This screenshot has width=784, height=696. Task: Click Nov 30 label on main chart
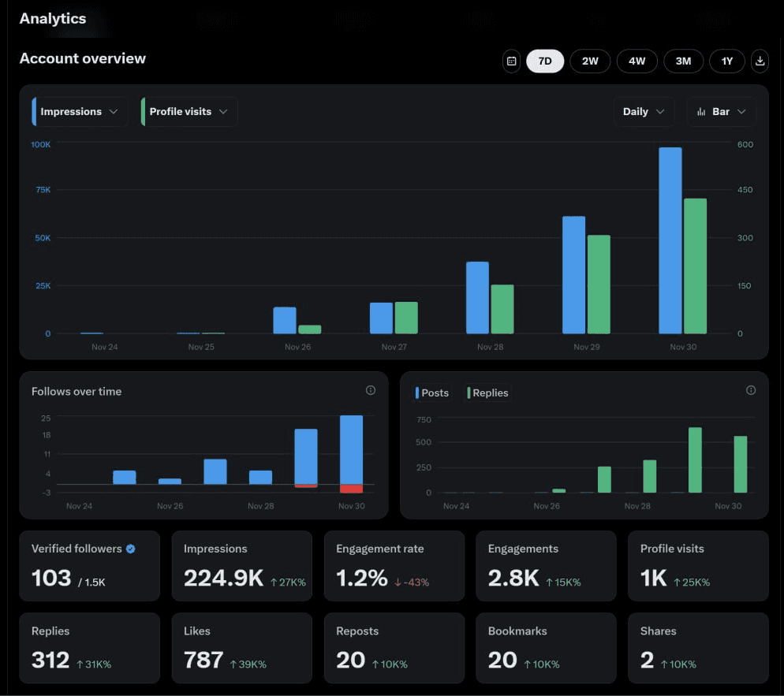coord(683,347)
